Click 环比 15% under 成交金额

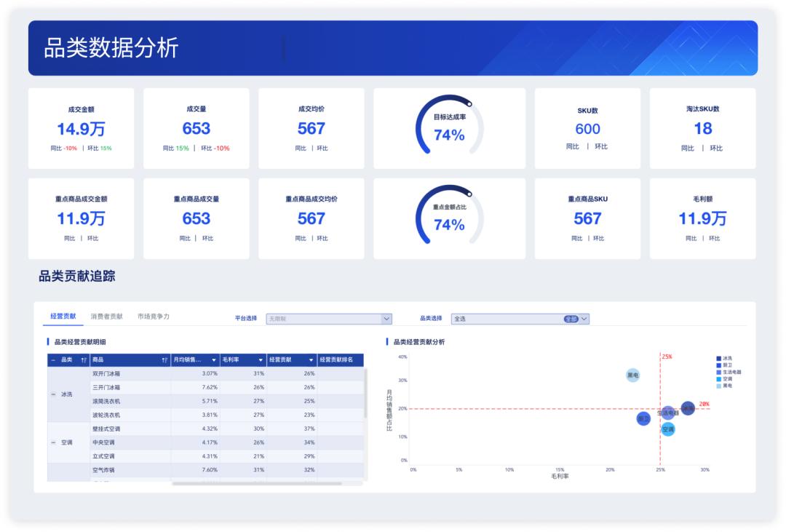coord(100,148)
